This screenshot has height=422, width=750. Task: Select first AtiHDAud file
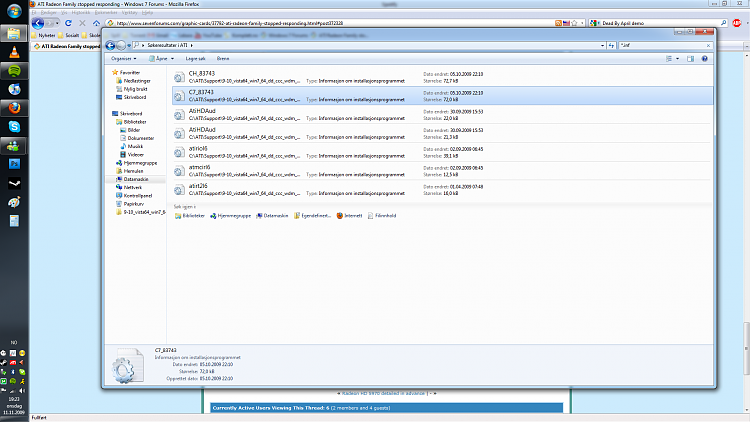442,114
